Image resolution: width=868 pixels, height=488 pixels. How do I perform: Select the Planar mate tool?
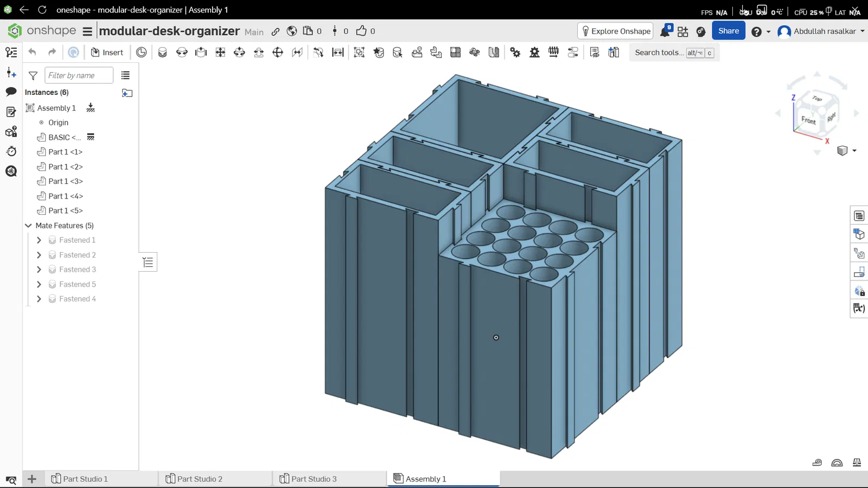(220, 52)
